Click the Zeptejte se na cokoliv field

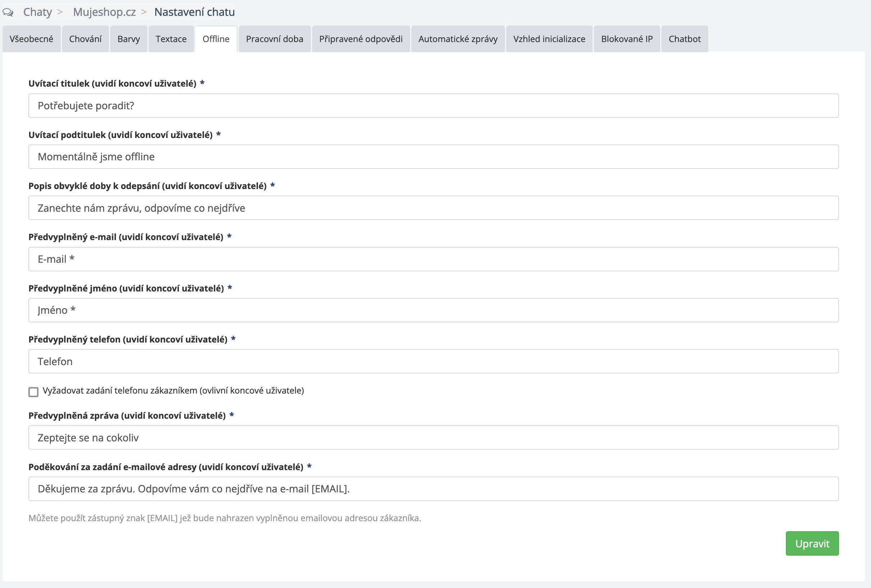point(433,437)
